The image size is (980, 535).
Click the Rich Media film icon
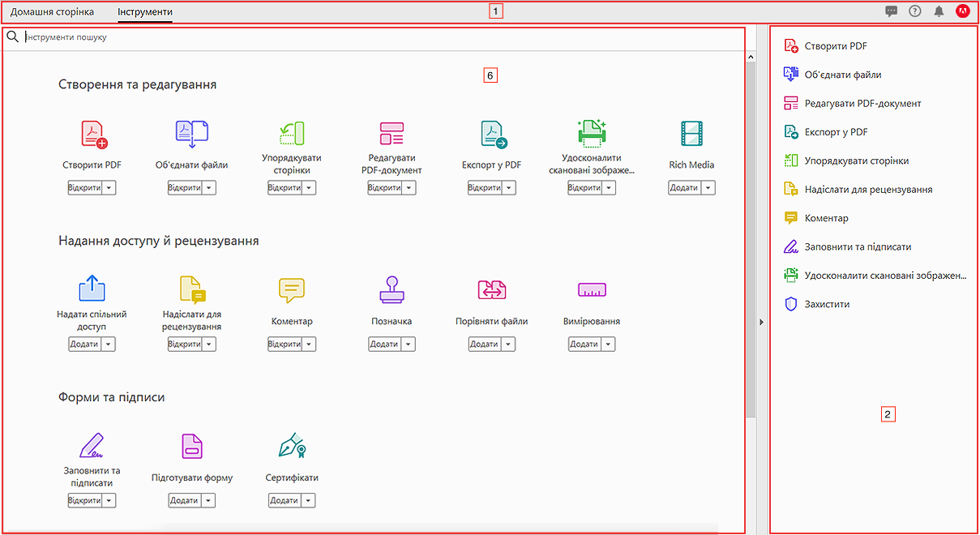click(x=691, y=134)
